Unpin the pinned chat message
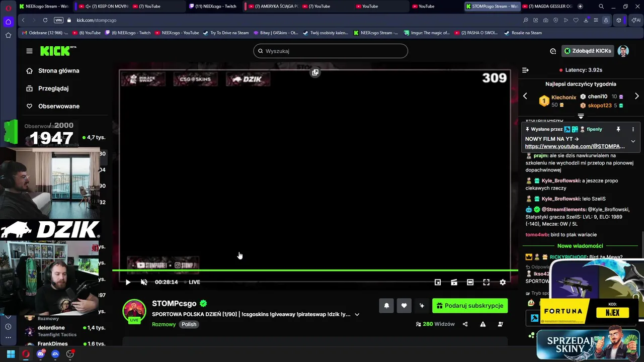The image size is (644, 362). click(x=618, y=129)
